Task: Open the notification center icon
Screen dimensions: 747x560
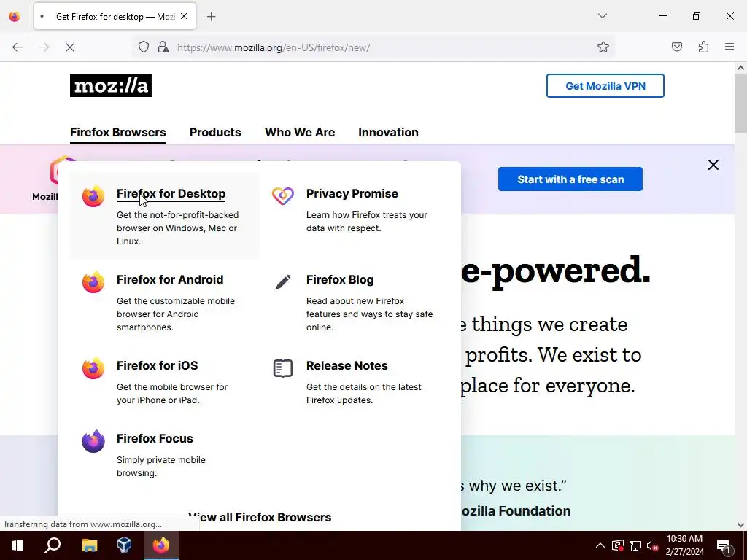Action: click(724, 545)
